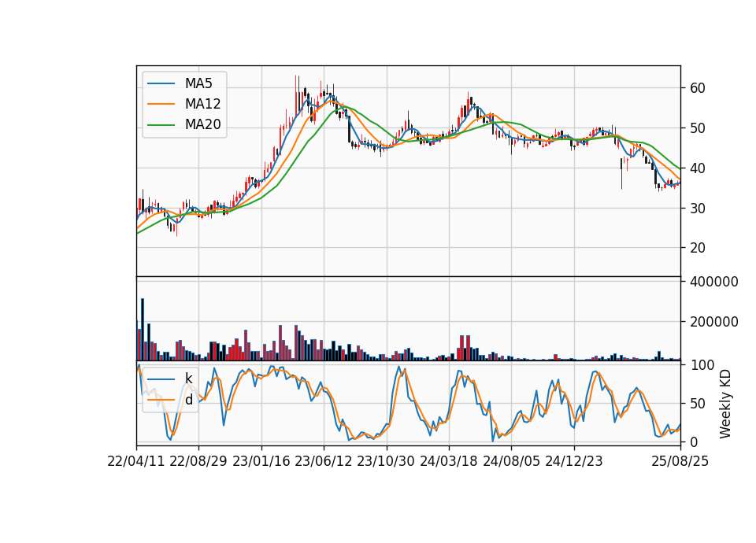The image size is (756, 543).
Task: Click the green MA20 legend line sample
Action: (x=161, y=125)
